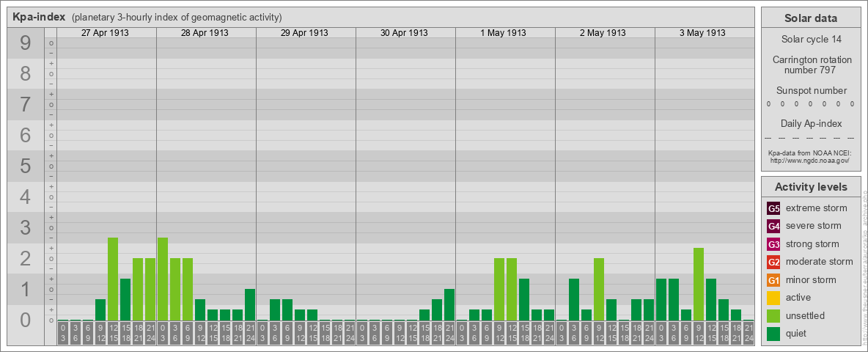Click the Kp 5 scale label
This screenshot has width=868, height=352.
(26, 166)
